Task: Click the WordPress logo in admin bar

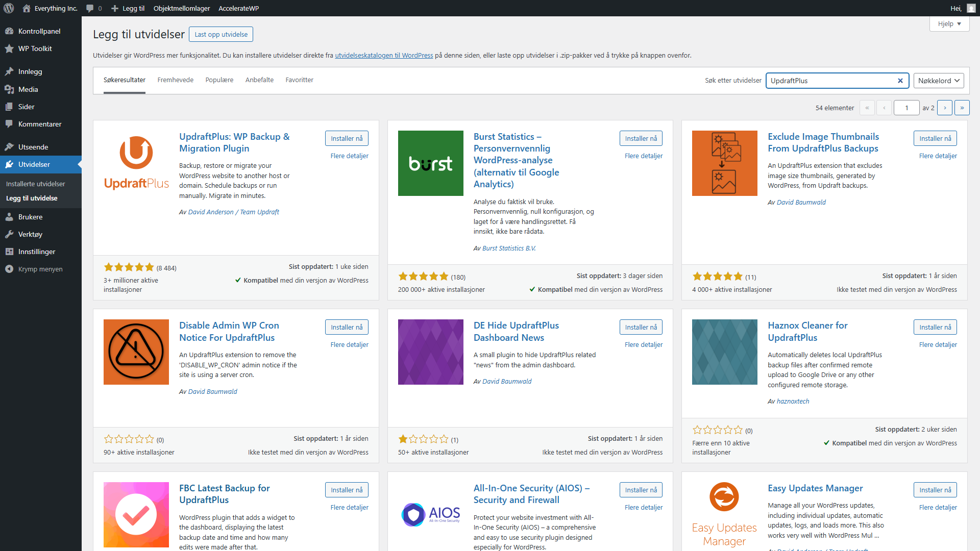Action: pos(9,8)
